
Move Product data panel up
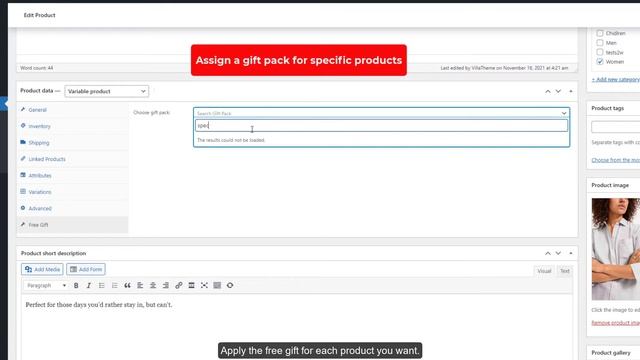click(548, 91)
